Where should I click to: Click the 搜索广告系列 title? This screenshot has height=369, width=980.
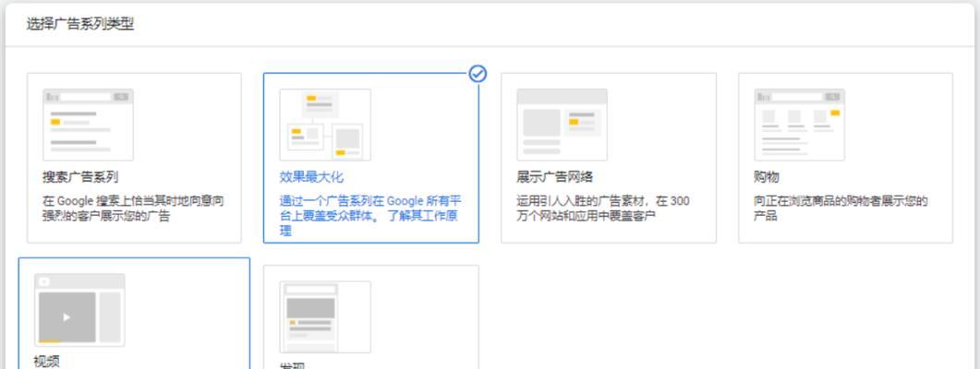tap(80, 177)
